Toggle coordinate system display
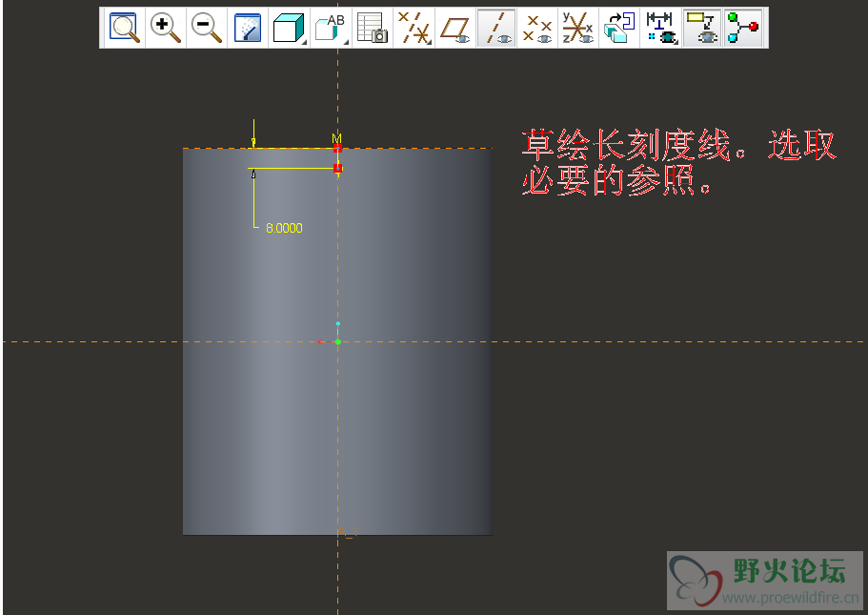Image resolution: width=868 pixels, height=615 pixels. (578, 28)
